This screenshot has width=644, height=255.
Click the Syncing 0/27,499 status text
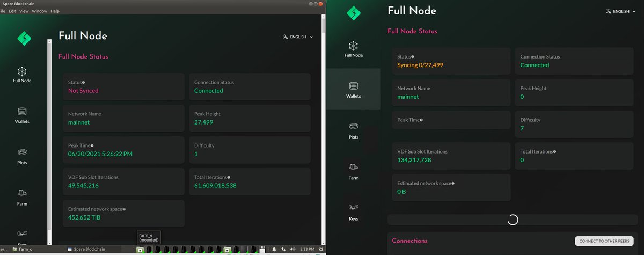point(420,65)
